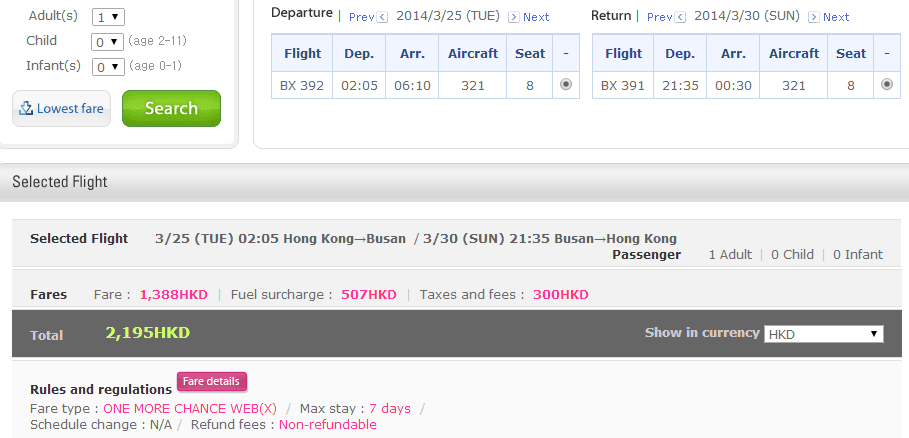Click the Selected Flight section header
Image resolution: width=909 pixels, height=438 pixels.
pyautogui.click(x=59, y=182)
